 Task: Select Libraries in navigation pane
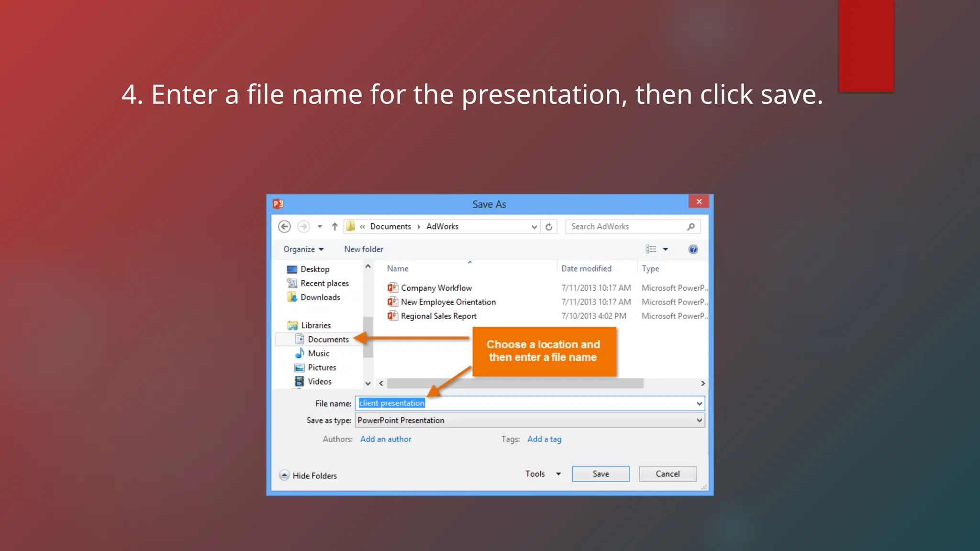(316, 325)
